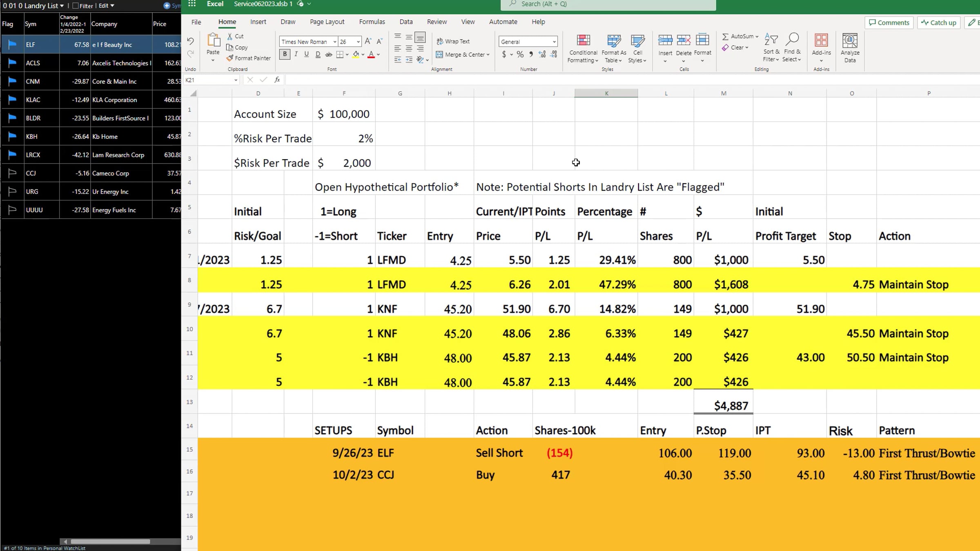Click the Name Box showing K21

coord(211,80)
